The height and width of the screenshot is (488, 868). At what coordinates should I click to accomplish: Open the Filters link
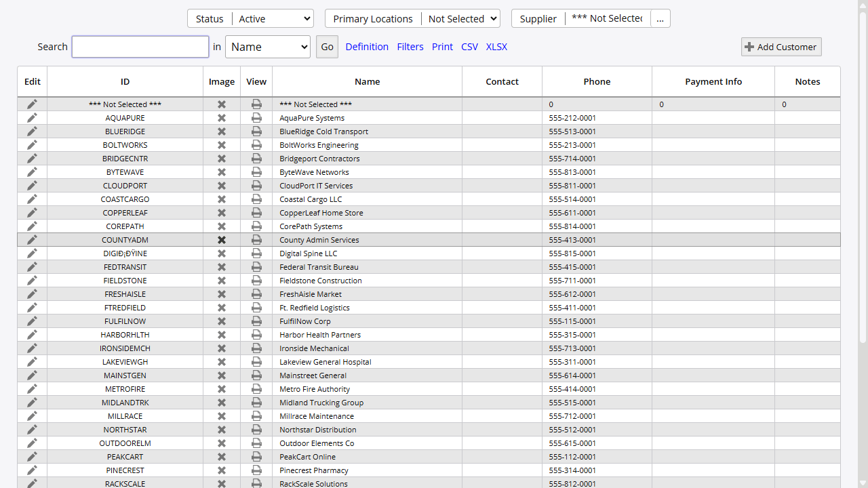(410, 47)
